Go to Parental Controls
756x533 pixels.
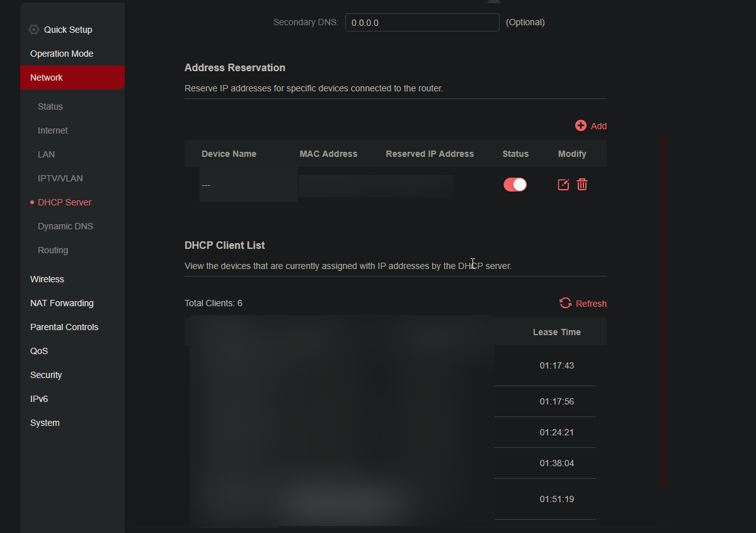point(64,327)
